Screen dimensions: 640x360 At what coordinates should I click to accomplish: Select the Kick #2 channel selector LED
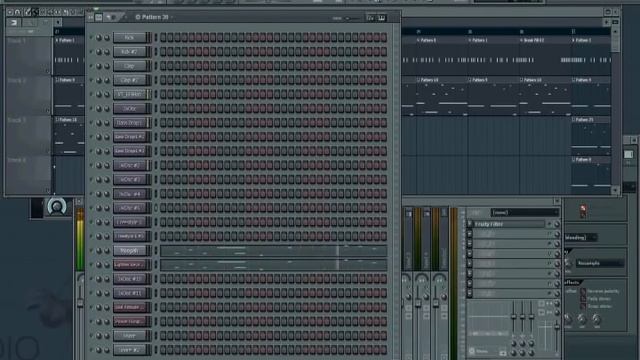click(x=156, y=52)
